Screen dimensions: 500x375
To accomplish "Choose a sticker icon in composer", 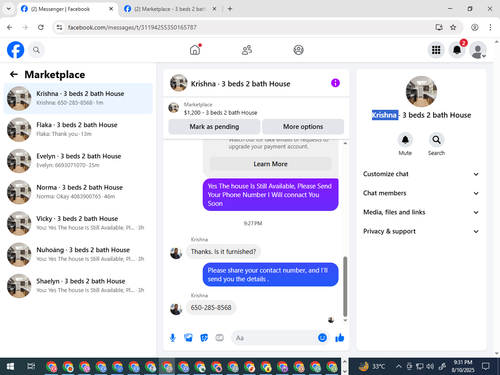I will pos(204,338).
